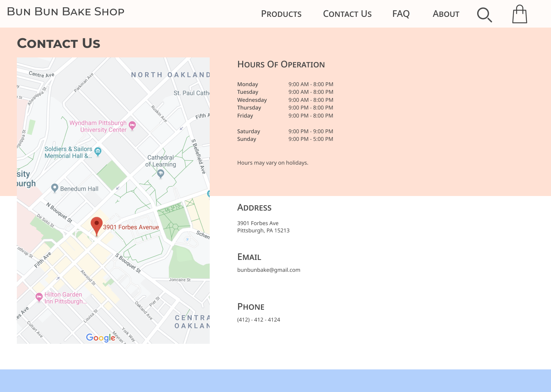Go to the Products page

pos(281,14)
